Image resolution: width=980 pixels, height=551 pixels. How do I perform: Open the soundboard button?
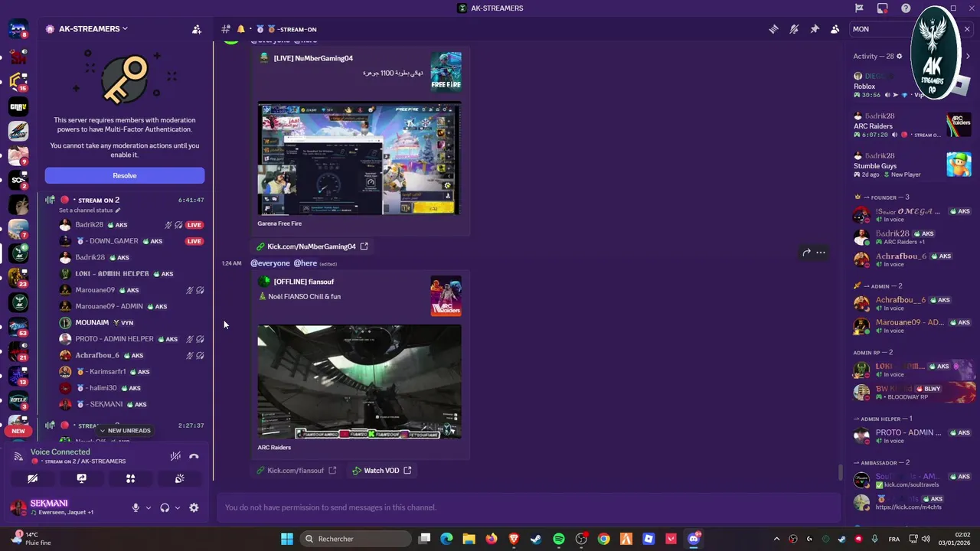tap(179, 478)
